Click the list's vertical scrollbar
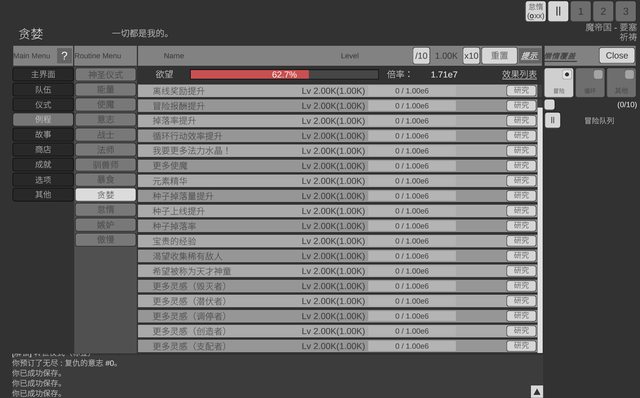This screenshot has height=398, width=640. (x=540, y=230)
